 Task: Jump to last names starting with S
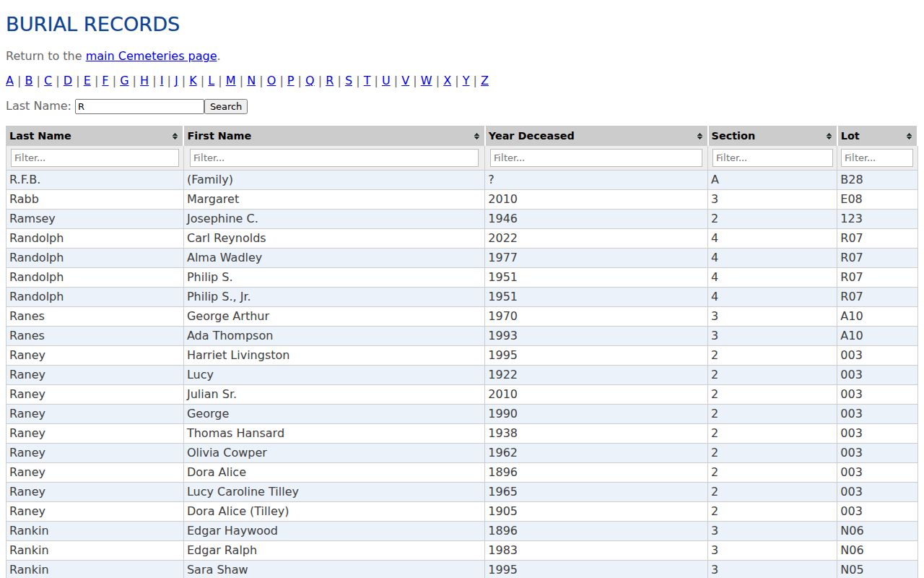pos(349,80)
